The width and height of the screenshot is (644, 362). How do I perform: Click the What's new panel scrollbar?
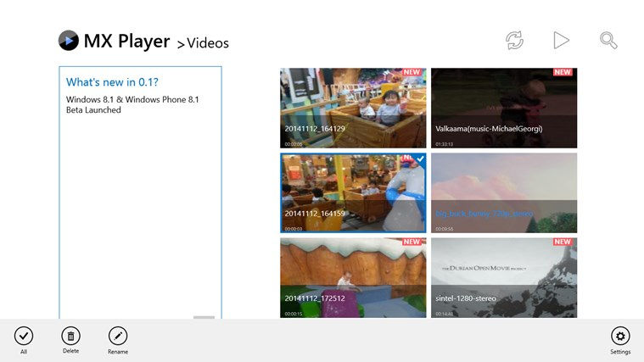pos(204,317)
